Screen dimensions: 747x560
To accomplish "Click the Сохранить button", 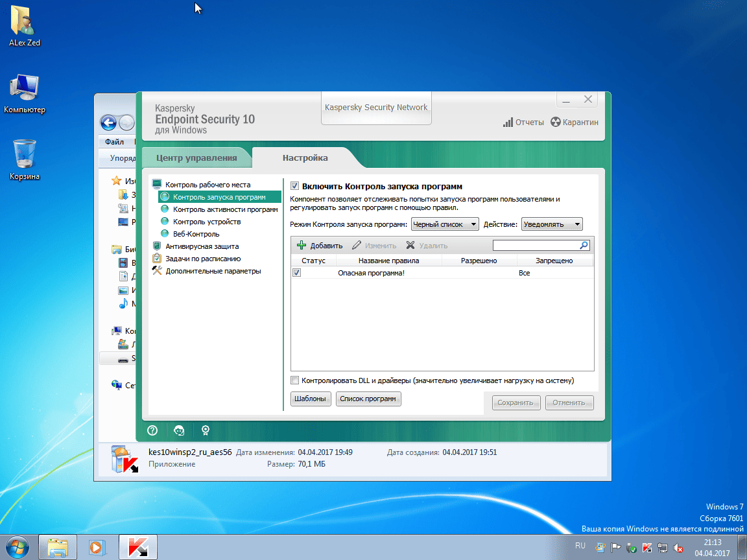I will click(516, 403).
